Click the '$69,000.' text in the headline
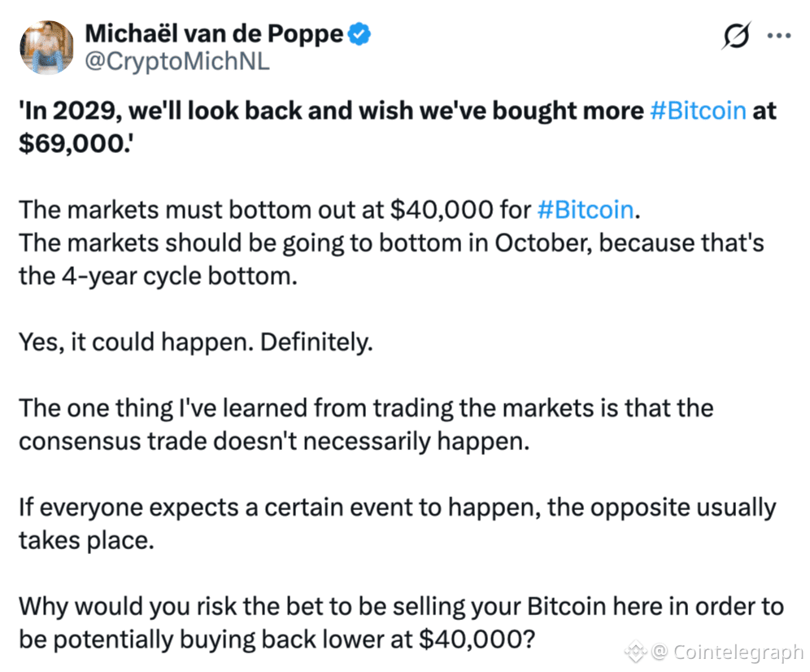810x672 pixels. point(76,144)
